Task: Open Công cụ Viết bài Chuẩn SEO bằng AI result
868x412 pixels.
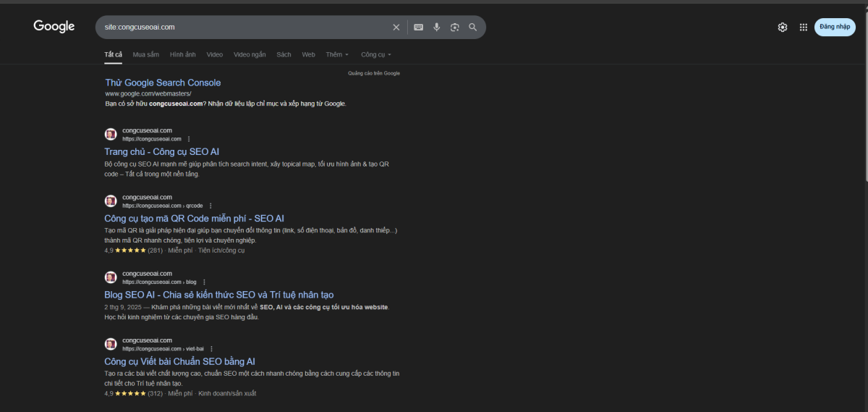Action: [179, 361]
